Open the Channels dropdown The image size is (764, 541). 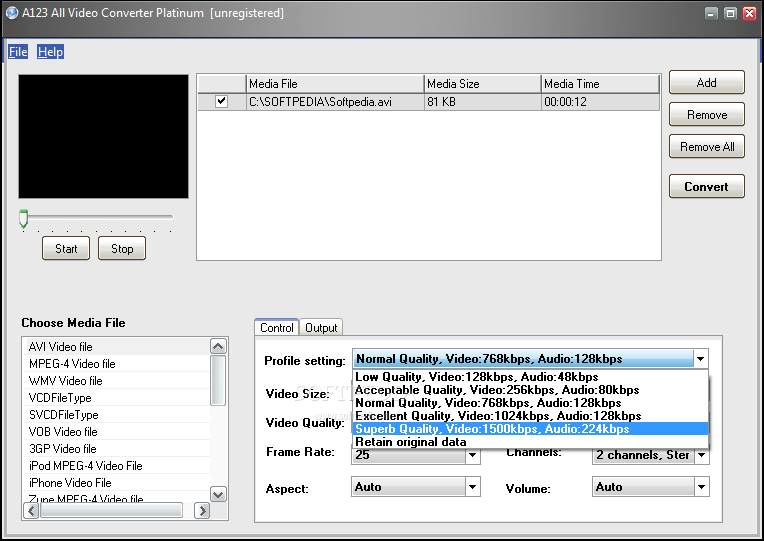tap(701, 455)
